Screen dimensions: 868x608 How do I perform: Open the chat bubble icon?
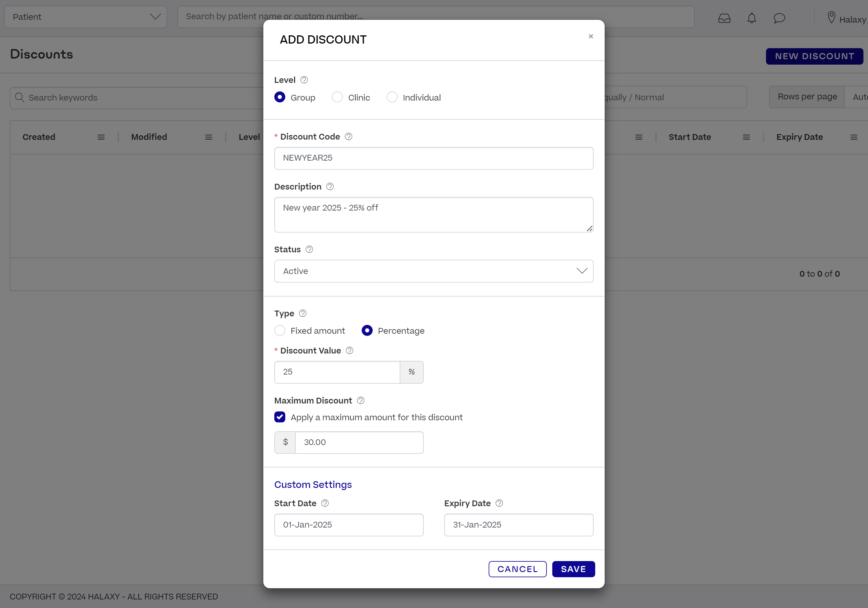coord(779,18)
